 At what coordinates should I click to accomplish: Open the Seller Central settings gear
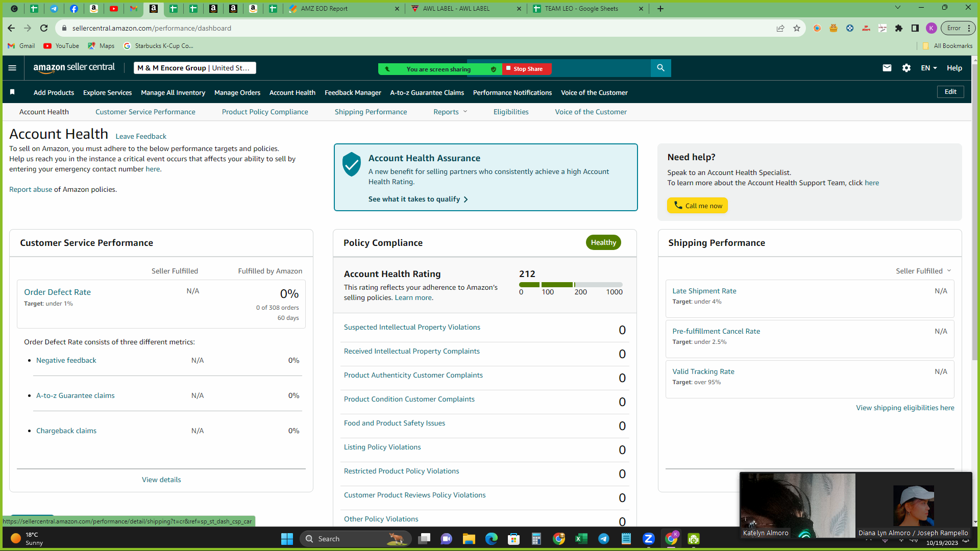(906, 68)
